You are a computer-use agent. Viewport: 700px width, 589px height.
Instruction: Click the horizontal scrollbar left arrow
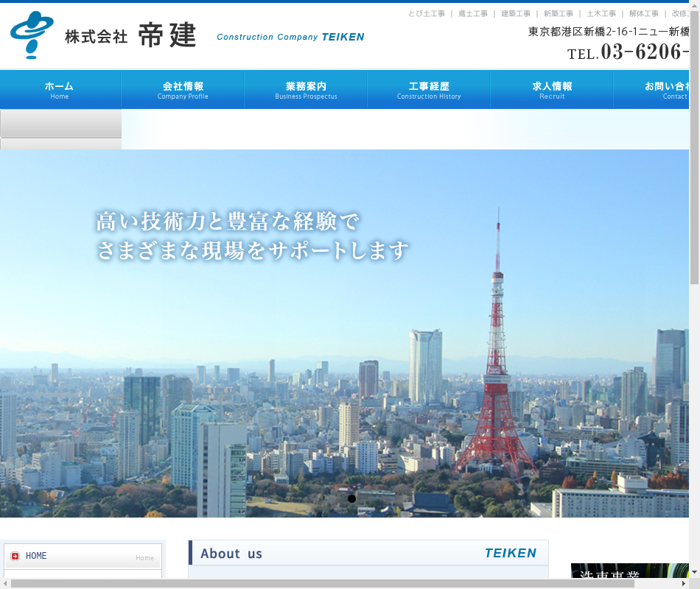(x=5, y=583)
